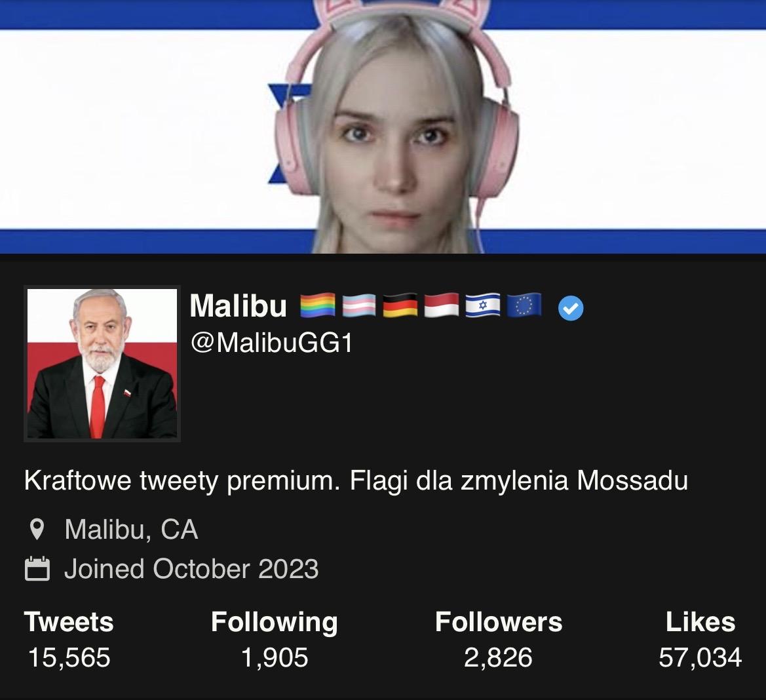766x700 pixels.
Task: Click the Malibu display name
Action: pyautogui.click(x=238, y=306)
